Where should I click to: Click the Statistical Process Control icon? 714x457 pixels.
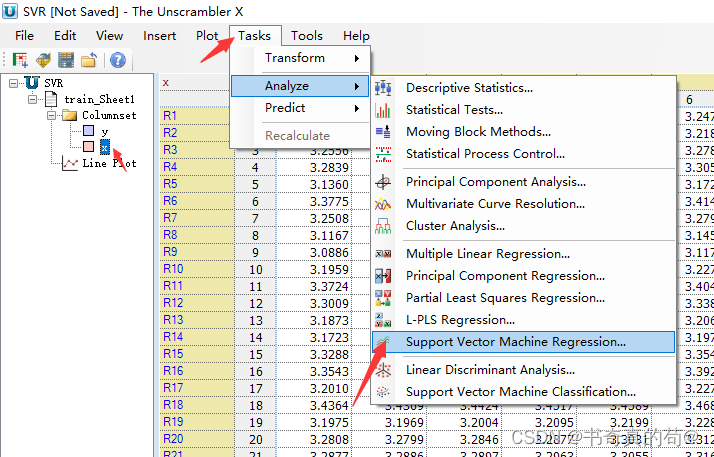pos(383,154)
